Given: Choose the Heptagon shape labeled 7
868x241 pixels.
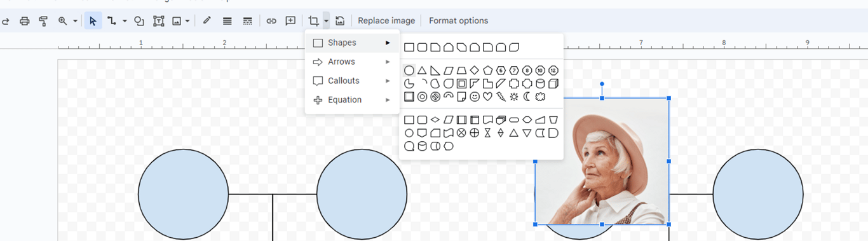Looking at the screenshot, I should 514,71.
